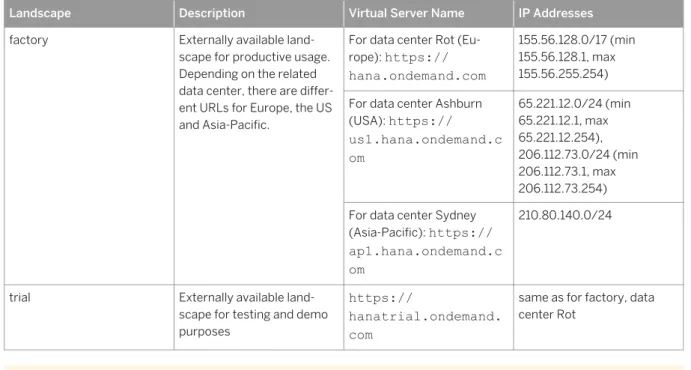Click the data center Rot server cell

tap(428, 59)
